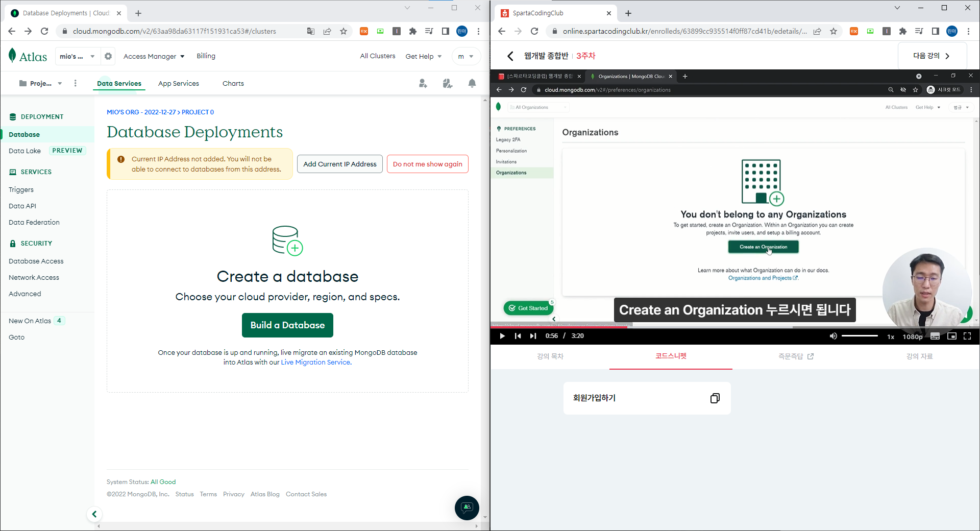Toggle side panel in right browser
The width and height of the screenshot is (980, 531).
point(936,31)
